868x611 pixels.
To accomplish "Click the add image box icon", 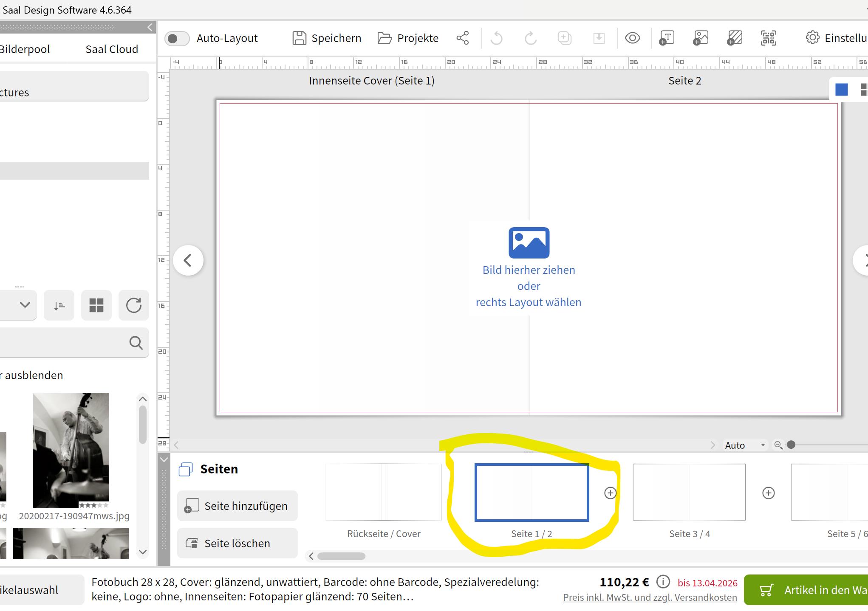I will coord(701,38).
